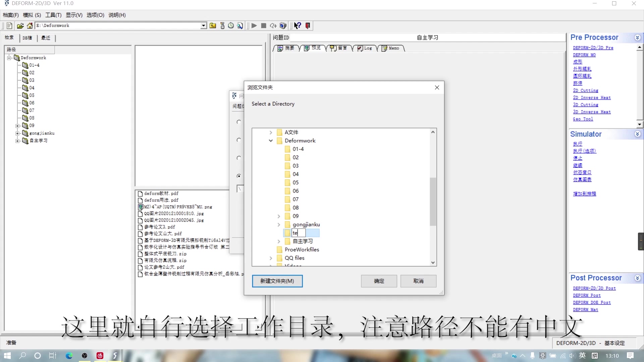This screenshot has width=644, height=362.
Task: Collapse Deformwork root in left tree
Action: (x=9, y=58)
